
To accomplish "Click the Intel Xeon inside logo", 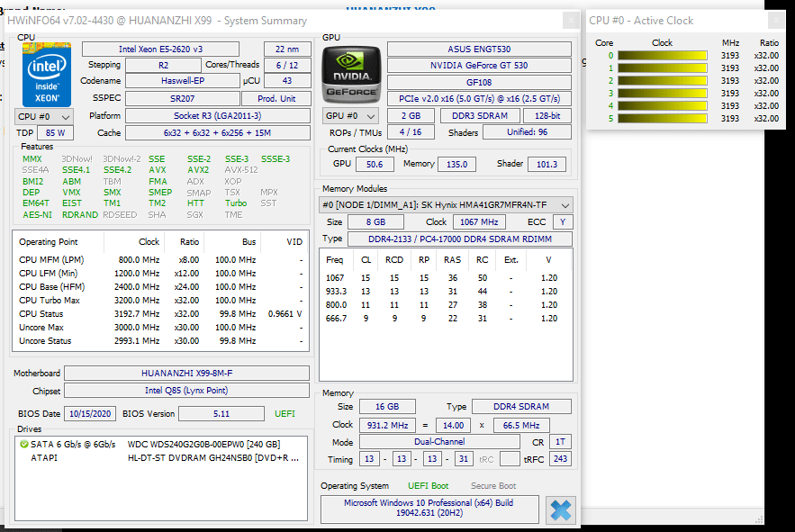I will [46, 75].
